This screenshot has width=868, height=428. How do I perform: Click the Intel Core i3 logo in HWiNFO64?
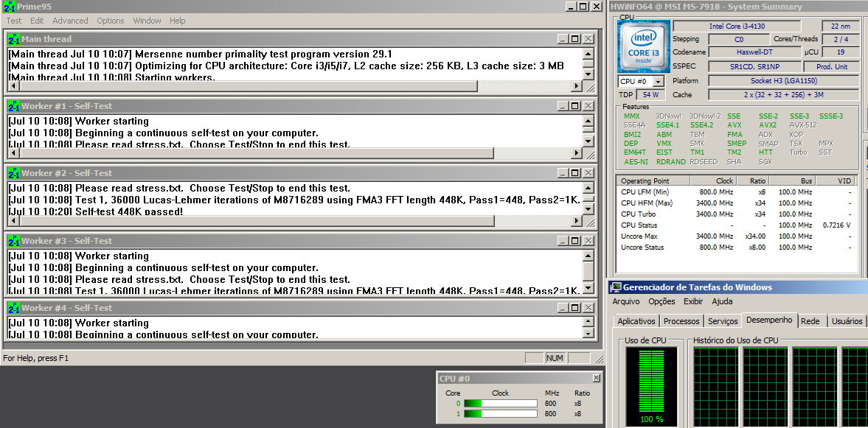click(x=644, y=46)
